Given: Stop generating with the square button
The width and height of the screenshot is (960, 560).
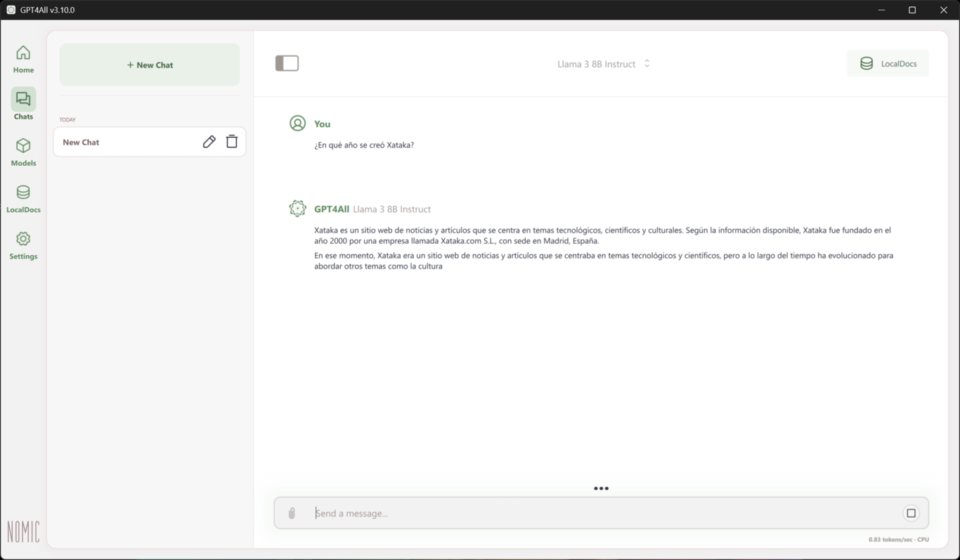Looking at the screenshot, I should click(x=911, y=514).
